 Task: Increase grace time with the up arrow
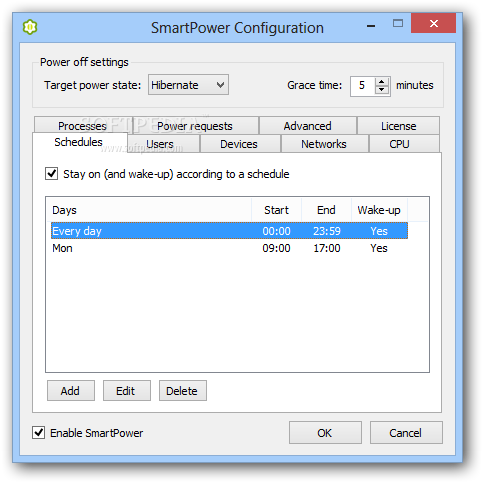pos(382,81)
